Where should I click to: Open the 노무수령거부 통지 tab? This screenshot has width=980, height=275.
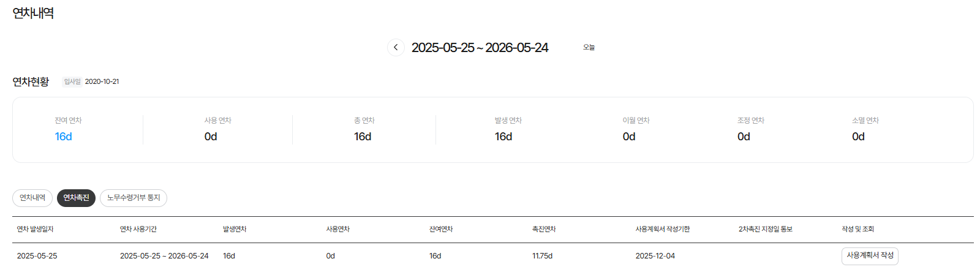(x=134, y=198)
